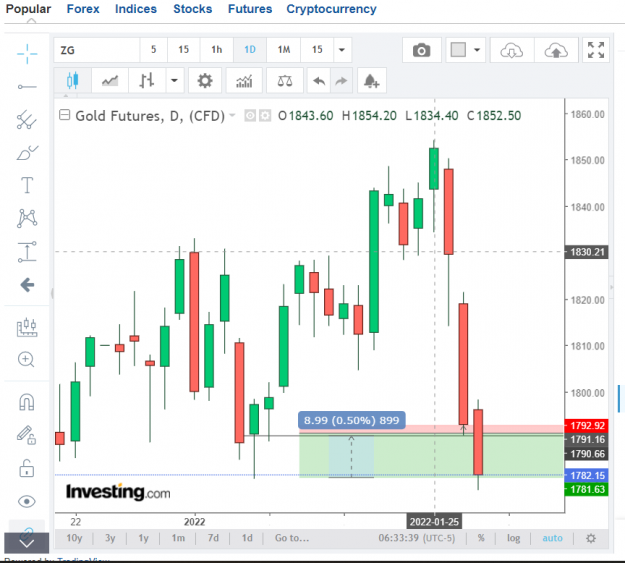Viewport: 625px width, 563px height.
Task: Show the 1m date range
Action: (x=178, y=538)
